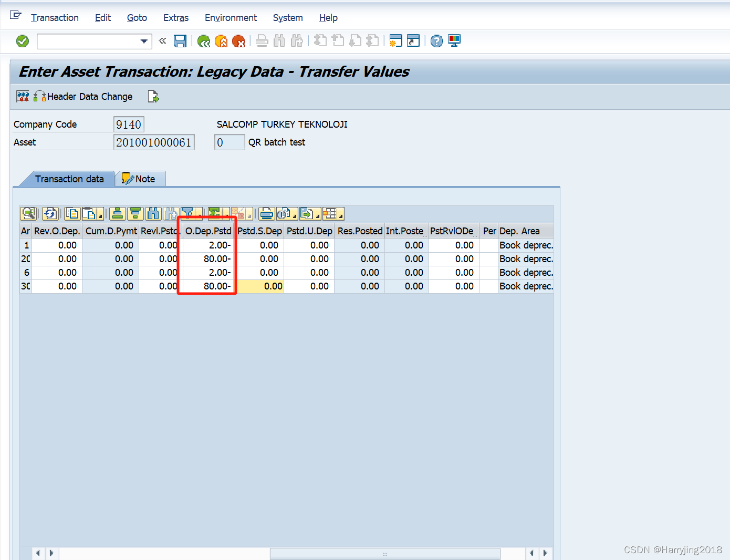Click the Cum.D.Pymt column header
730x560 pixels.
pos(111,231)
